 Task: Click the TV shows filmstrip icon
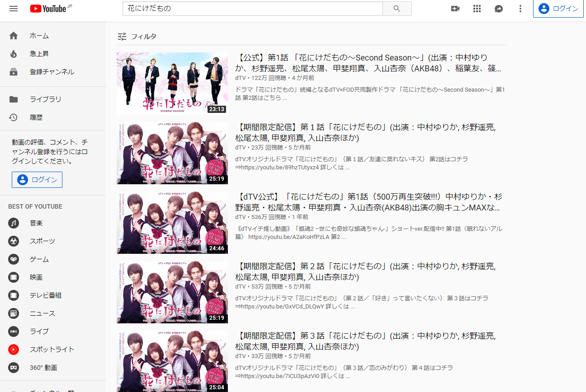click(x=14, y=295)
